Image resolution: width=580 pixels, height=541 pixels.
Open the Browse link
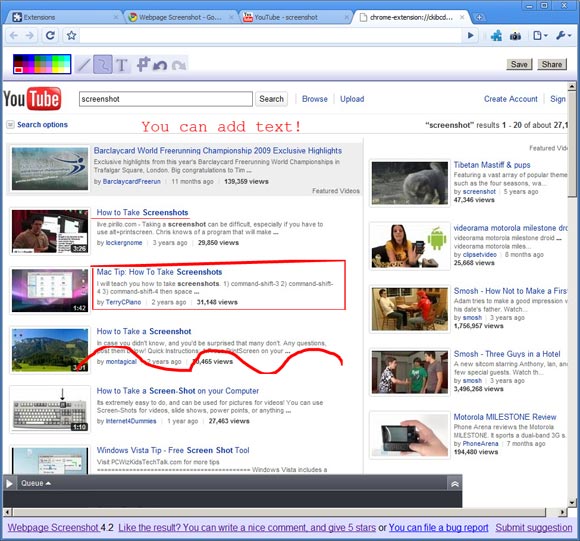coord(315,99)
